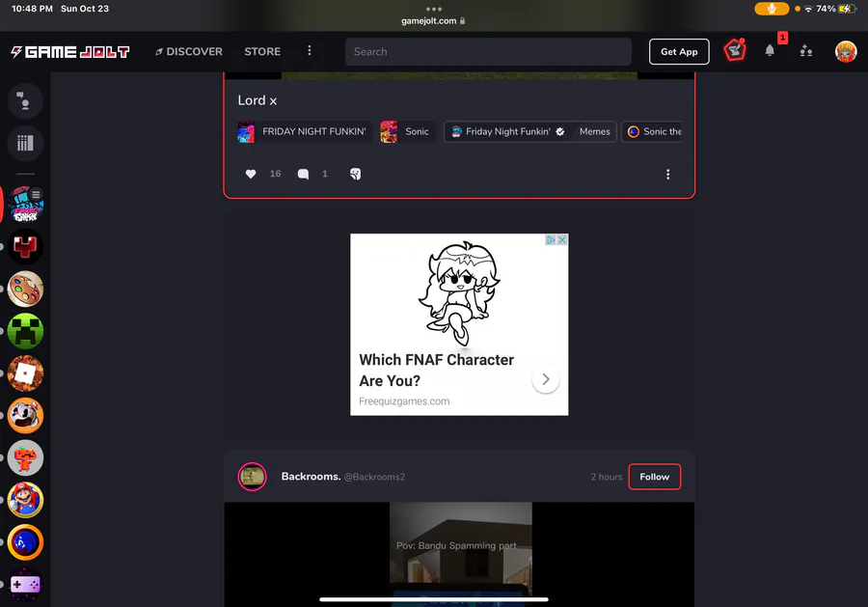868x607 pixels.
Task: Open comments on the Lord x post
Action: pyautogui.click(x=303, y=174)
